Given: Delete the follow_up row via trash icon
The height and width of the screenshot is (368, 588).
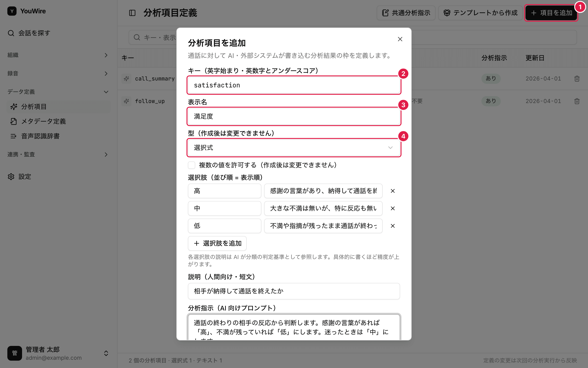Looking at the screenshot, I should pos(577,101).
